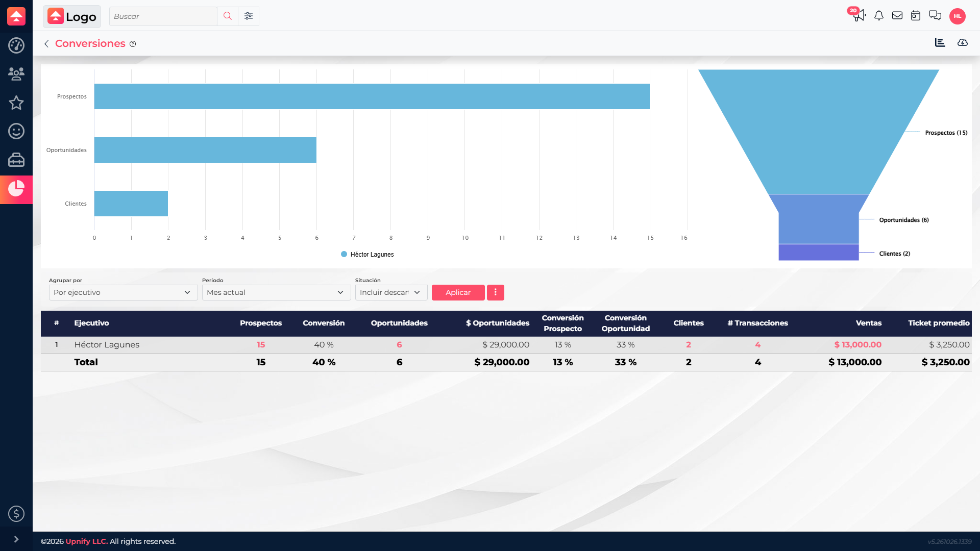The image size is (980, 551).
Task: Click the magnifier search icon
Action: tap(228, 16)
